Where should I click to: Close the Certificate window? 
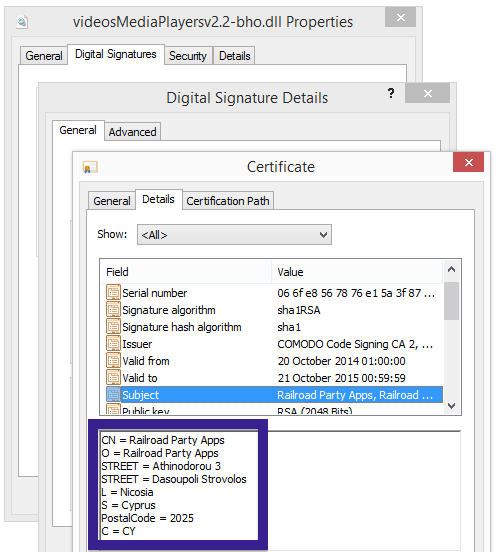point(468,162)
